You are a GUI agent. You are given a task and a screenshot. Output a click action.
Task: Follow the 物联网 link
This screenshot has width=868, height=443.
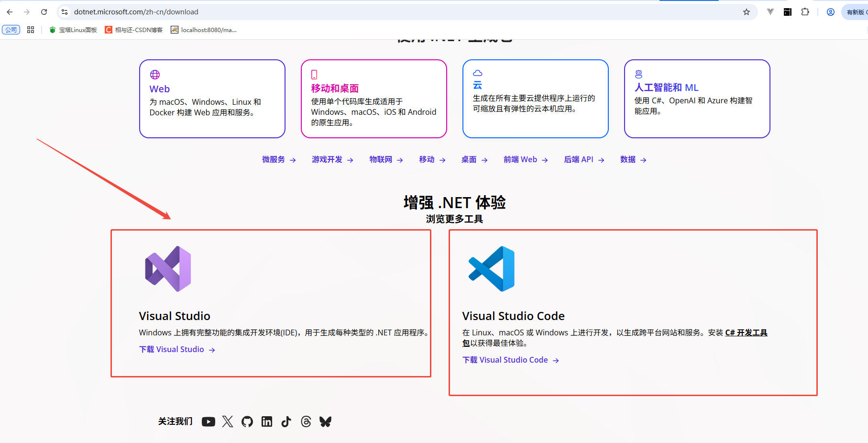coord(386,160)
